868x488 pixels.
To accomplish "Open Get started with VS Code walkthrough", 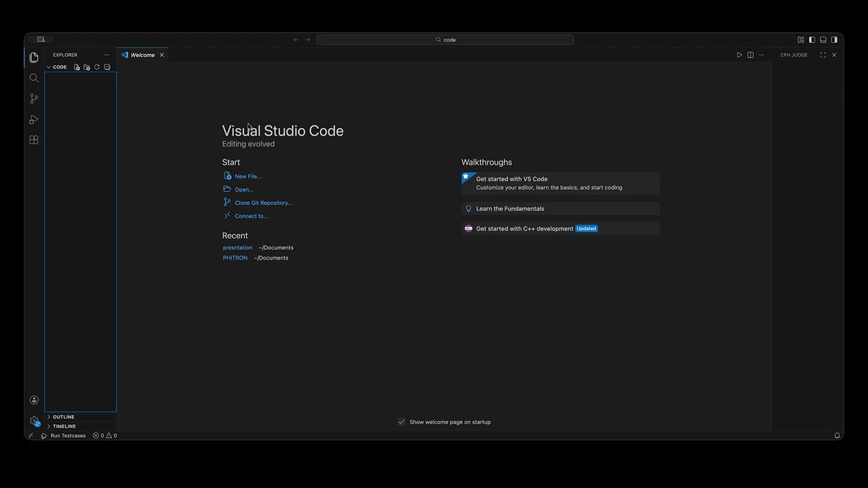I will tap(561, 183).
